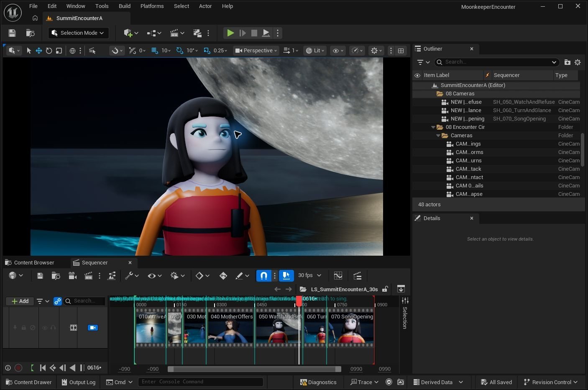Select the 070 SongOpening shot thumbnail
This screenshot has width=588, height=390.
(x=351, y=328)
